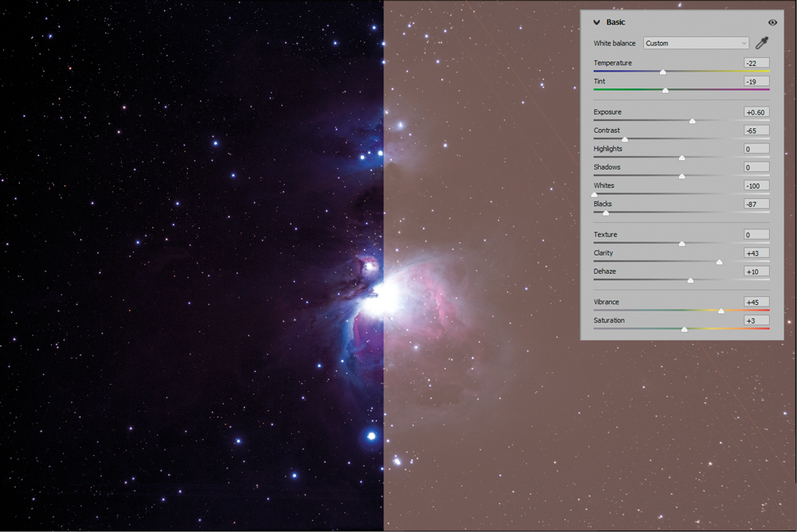Select the Vibrance value field +45
The height and width of the screenshot is (532, 797).
756,302
